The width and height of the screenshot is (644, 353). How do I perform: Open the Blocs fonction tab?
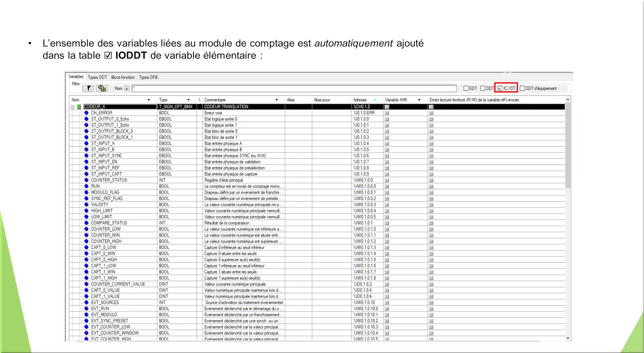point(123,77)
